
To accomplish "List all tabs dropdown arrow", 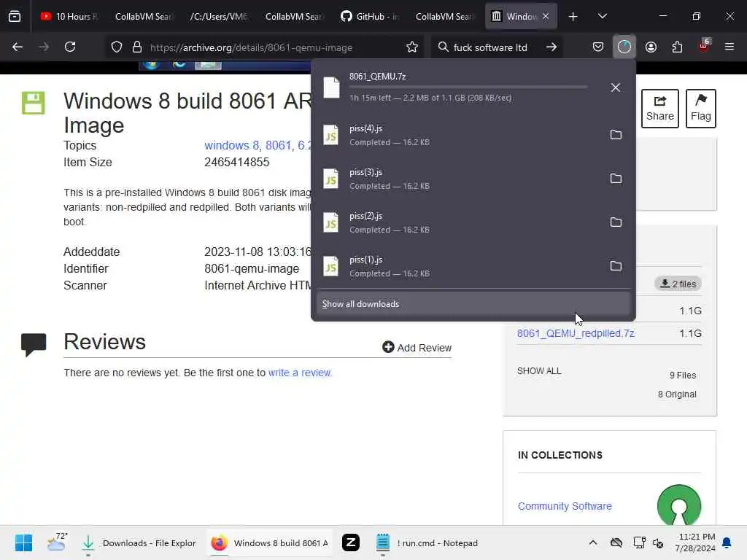I will pos(602,16).
